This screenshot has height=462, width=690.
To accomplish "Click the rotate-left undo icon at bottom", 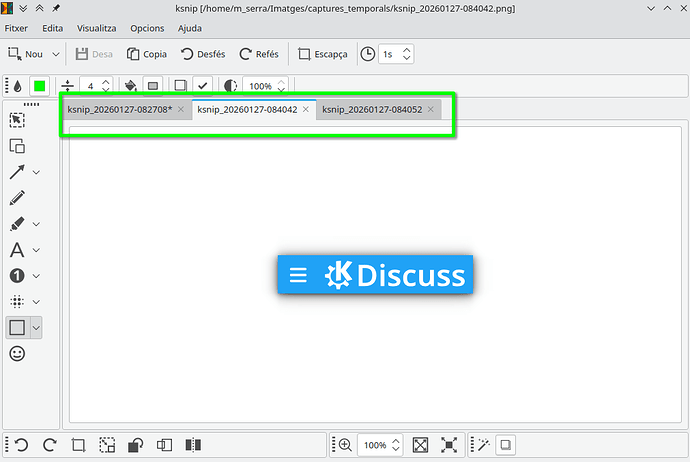I will point(20,445).
